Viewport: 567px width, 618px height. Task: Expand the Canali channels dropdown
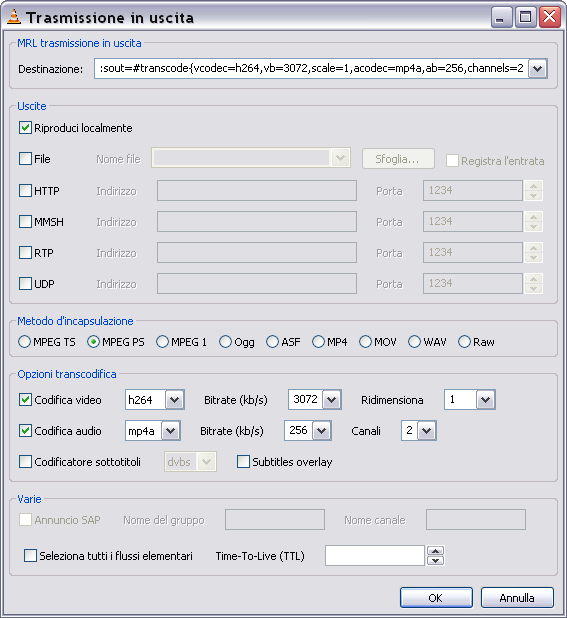(427, 431)
